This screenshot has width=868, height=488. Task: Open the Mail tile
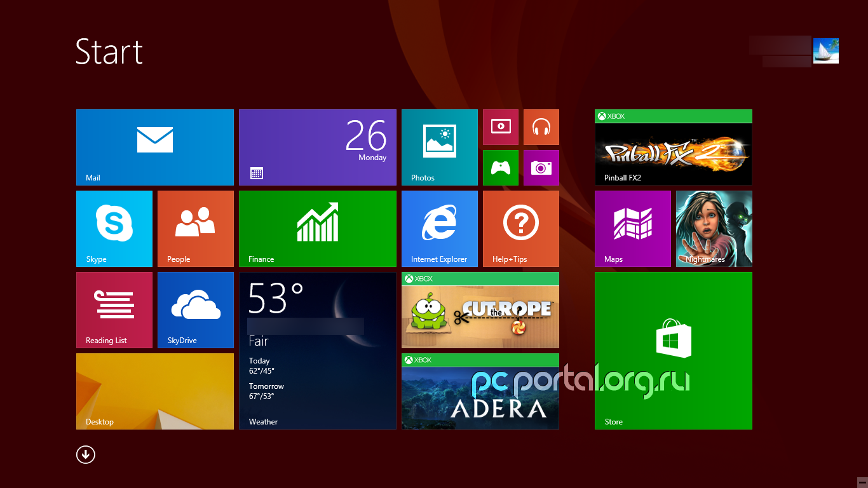click(155, 147)
